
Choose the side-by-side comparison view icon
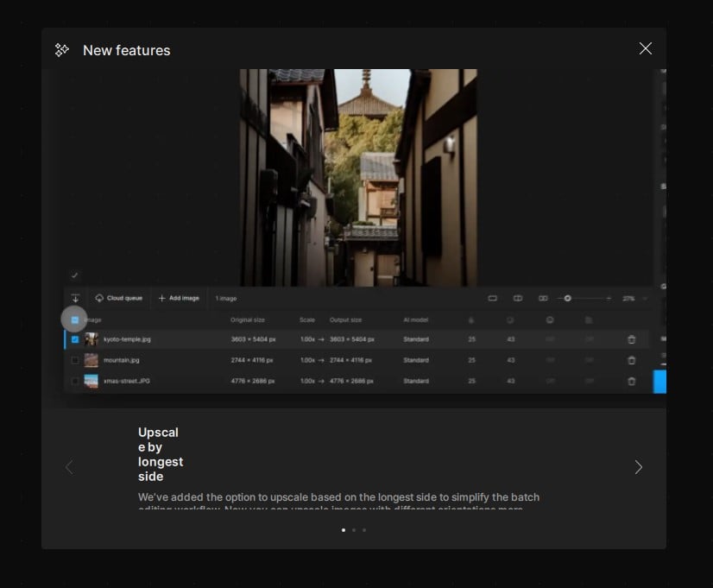click(x=543, y=298)
